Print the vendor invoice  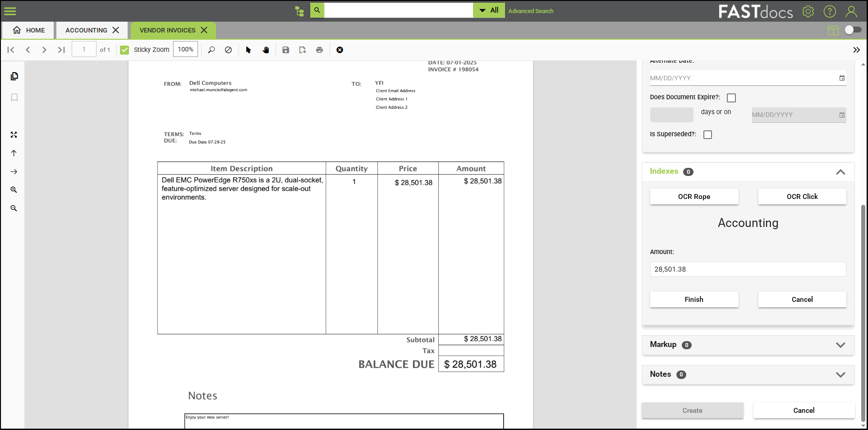pyautogui.click(x=319, y=50)
